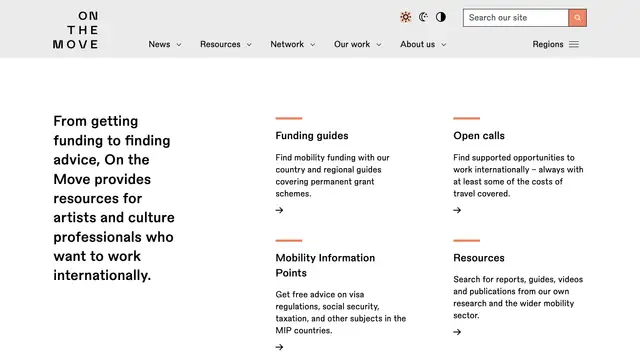
Task: Expand the Network dropdown chevron
Action: pyautogui.click(x=313, y=44)
